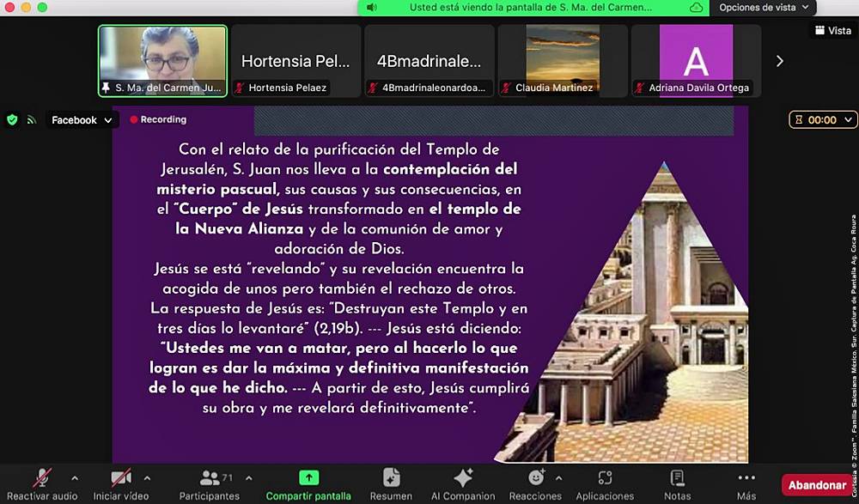Click Compartir pantalla green share icon
859x504 pixels.
308,477
